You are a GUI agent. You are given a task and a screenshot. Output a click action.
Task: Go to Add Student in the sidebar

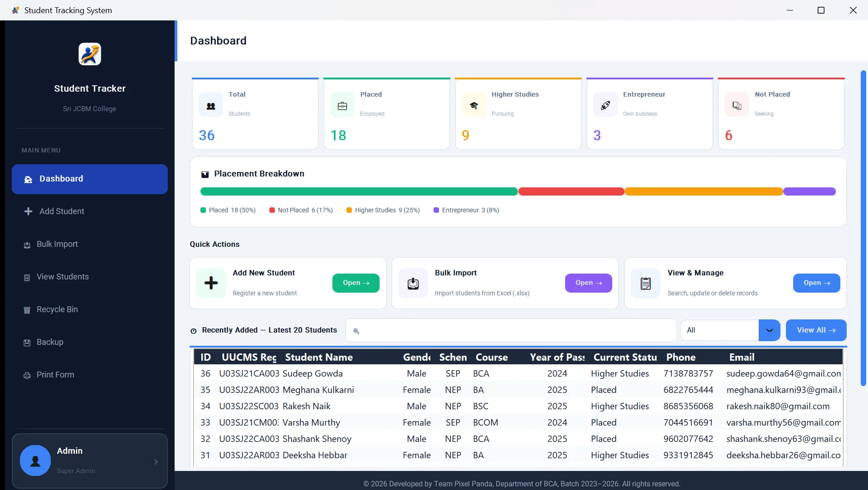90,211
